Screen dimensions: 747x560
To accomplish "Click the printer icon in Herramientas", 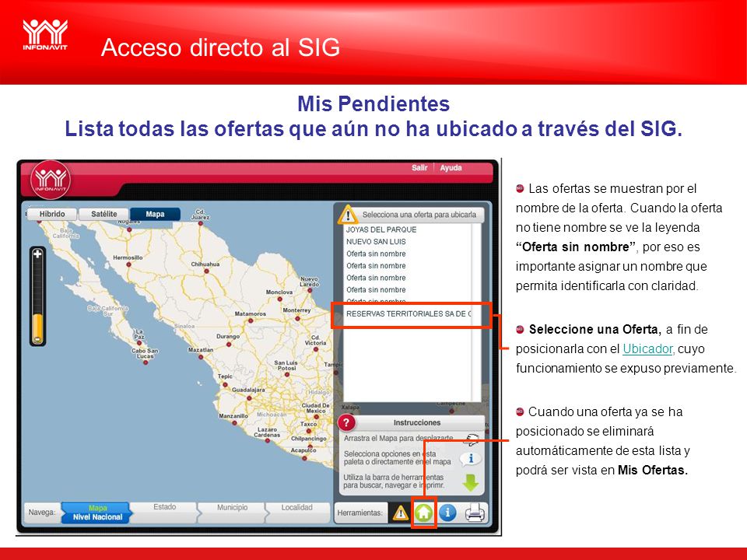I will pos(475,513).
